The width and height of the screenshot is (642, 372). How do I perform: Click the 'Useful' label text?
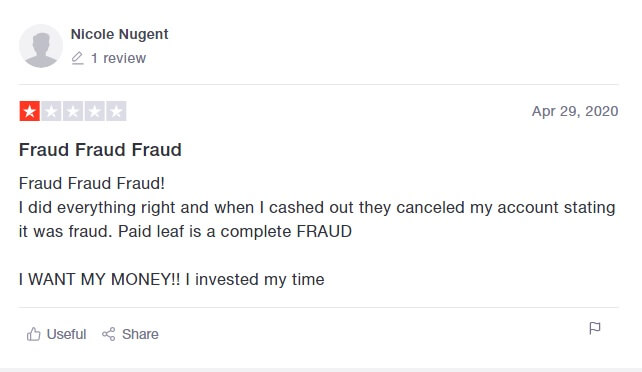[66, 334]
